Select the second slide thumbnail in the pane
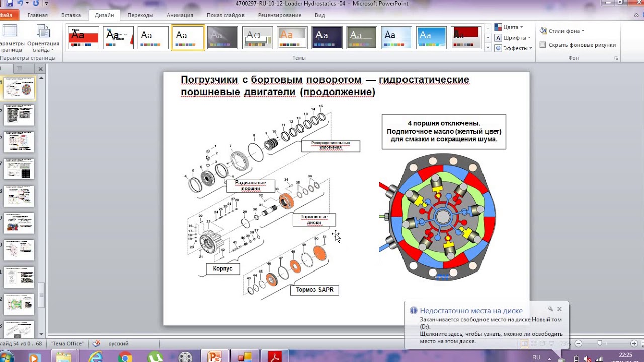This screenshot has width=644, height=362. (x=19, y=115)
